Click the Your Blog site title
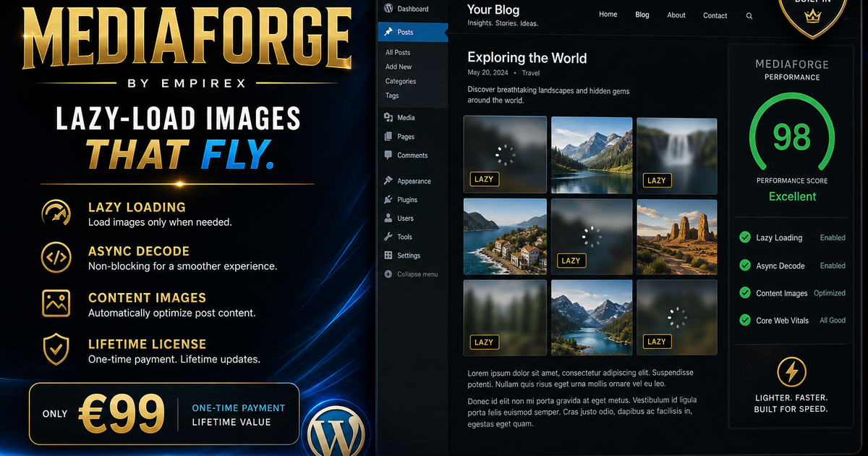Screen dimensions: 868x456 493,9
